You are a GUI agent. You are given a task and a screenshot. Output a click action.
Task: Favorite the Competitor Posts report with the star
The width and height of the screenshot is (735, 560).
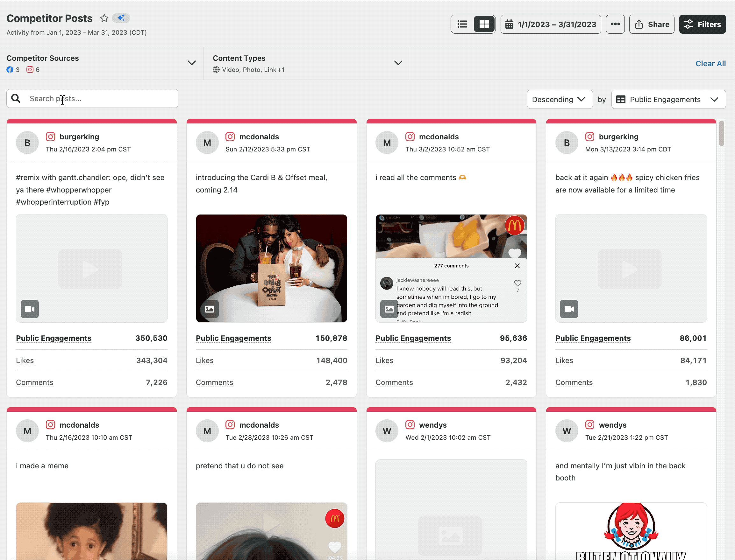[x=104, y=18]
